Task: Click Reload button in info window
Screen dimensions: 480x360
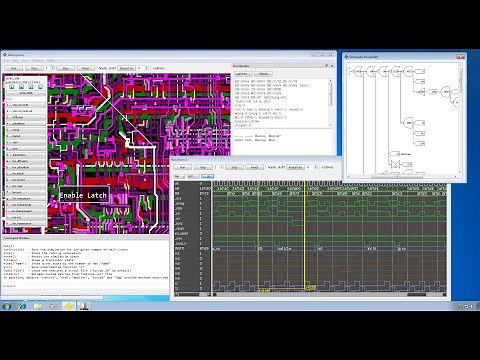Action: point(263,74)
